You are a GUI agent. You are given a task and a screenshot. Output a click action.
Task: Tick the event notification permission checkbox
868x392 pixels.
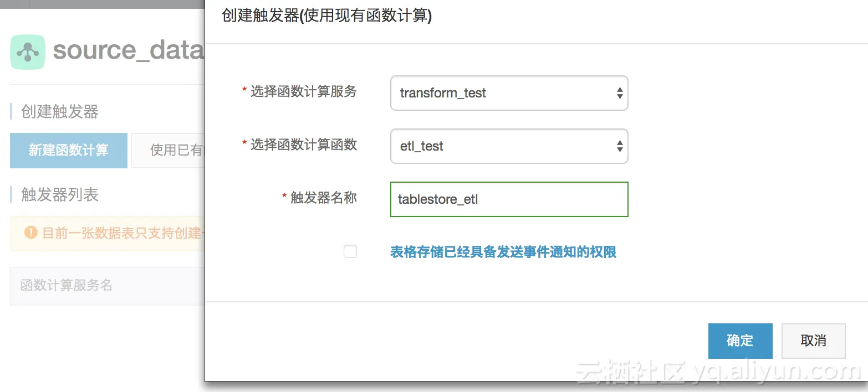[350, 252]
